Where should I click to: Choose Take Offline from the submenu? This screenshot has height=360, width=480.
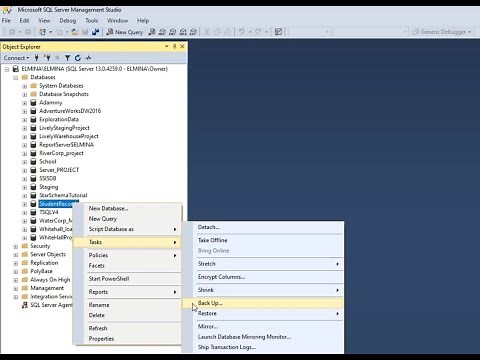pyautogui.click(x=263, y=240)
